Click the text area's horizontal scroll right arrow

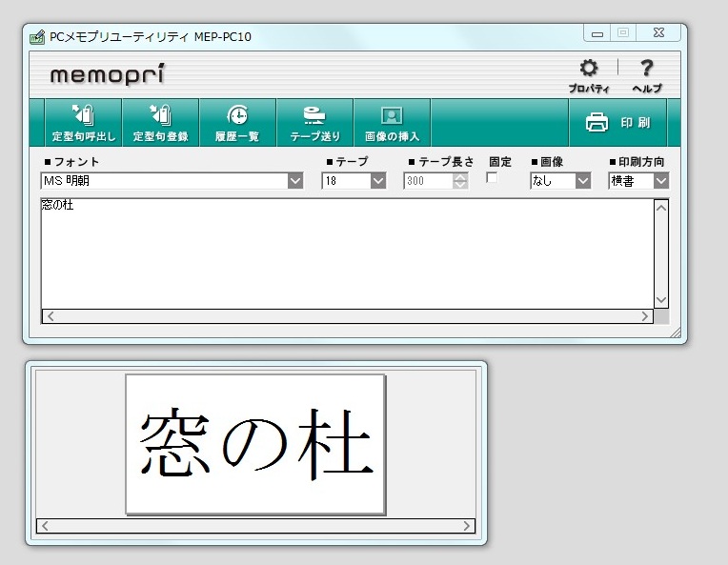[x=645, y=316]
